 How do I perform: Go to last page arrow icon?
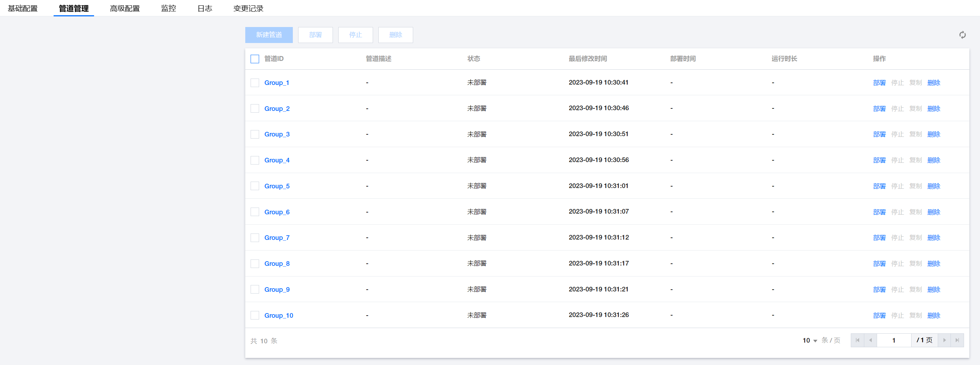[957, 340]
